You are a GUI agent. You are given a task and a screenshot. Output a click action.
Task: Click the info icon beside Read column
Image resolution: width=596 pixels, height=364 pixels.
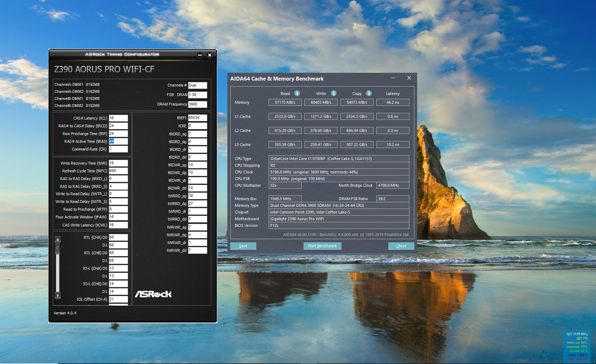297,93
